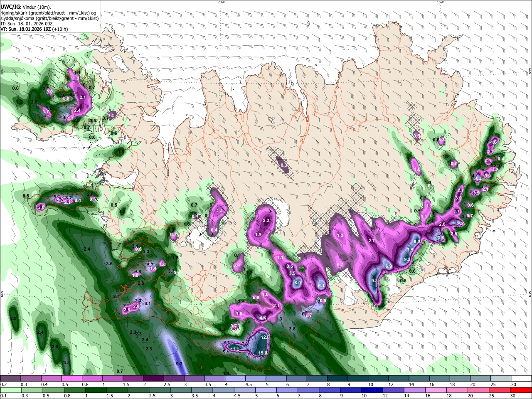
Task: Pick rain legend swatch between 0.1 and 0.3
Action: click(10, 390)
